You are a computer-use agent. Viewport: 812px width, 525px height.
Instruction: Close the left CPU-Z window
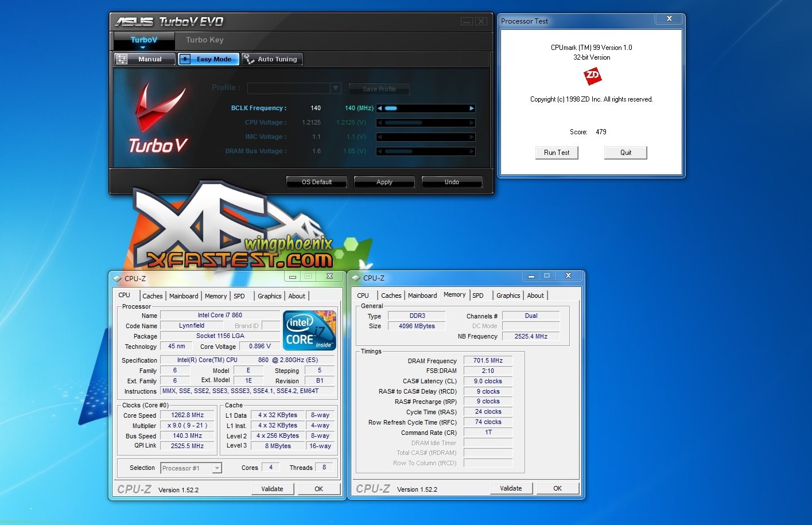[x=330, y=277]
